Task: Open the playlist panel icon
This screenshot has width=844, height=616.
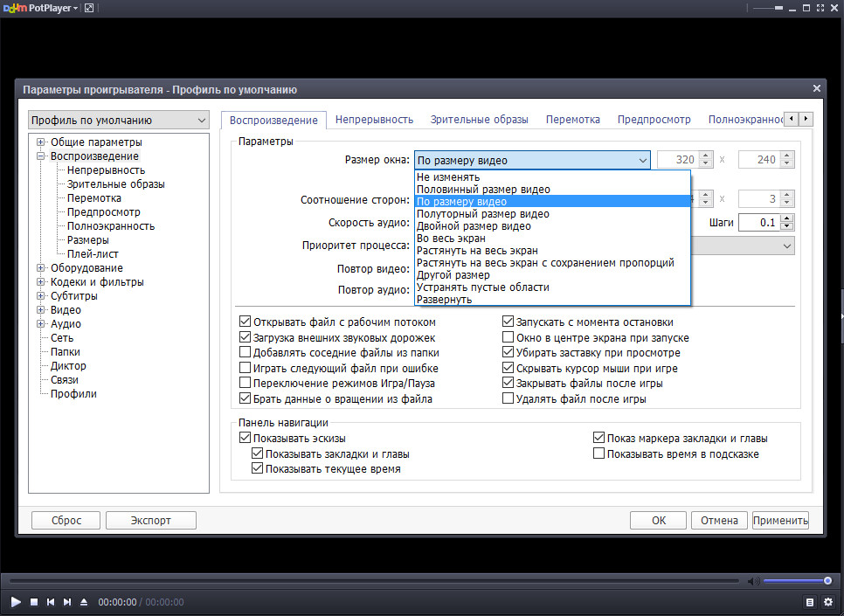Action: coord(810,602)
